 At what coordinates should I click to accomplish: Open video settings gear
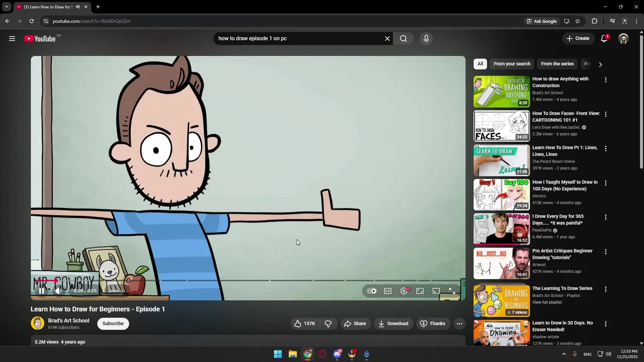point(404,291)
